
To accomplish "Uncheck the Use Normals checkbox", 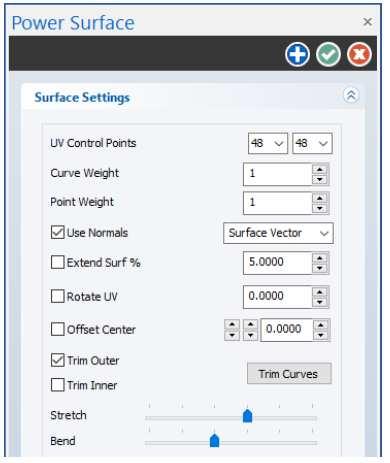I will coord(58,232).
